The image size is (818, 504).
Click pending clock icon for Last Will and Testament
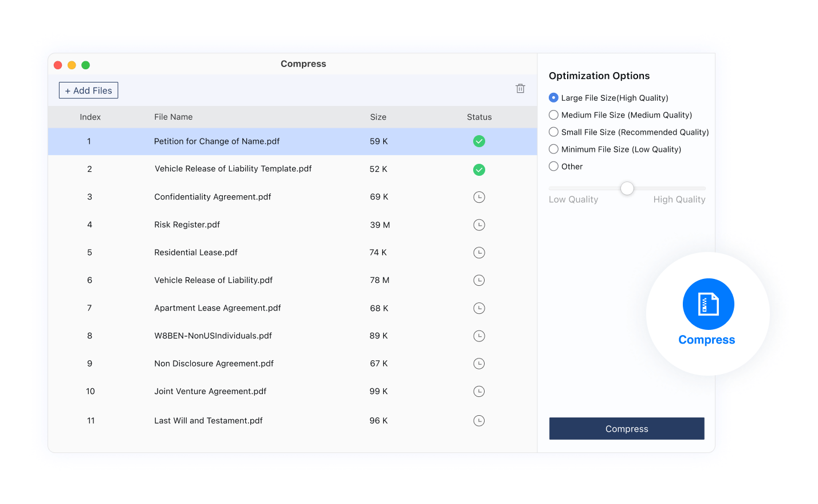(x=479, y=421)
